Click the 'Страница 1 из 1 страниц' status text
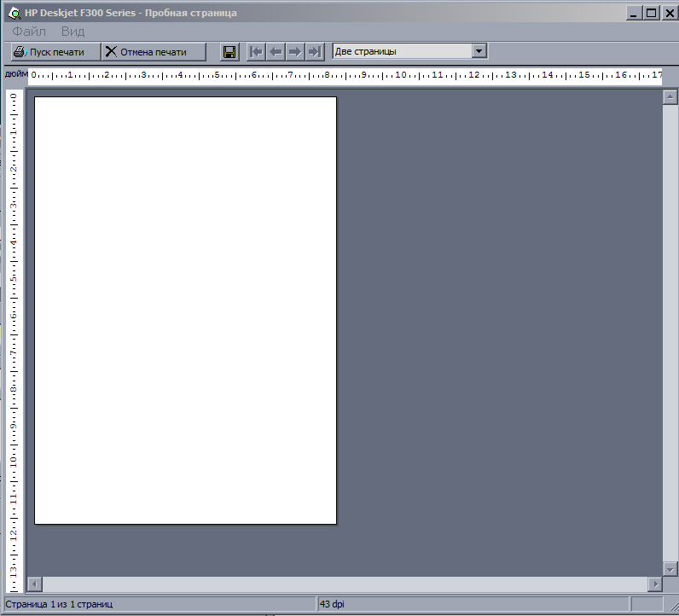 [59, 604]
